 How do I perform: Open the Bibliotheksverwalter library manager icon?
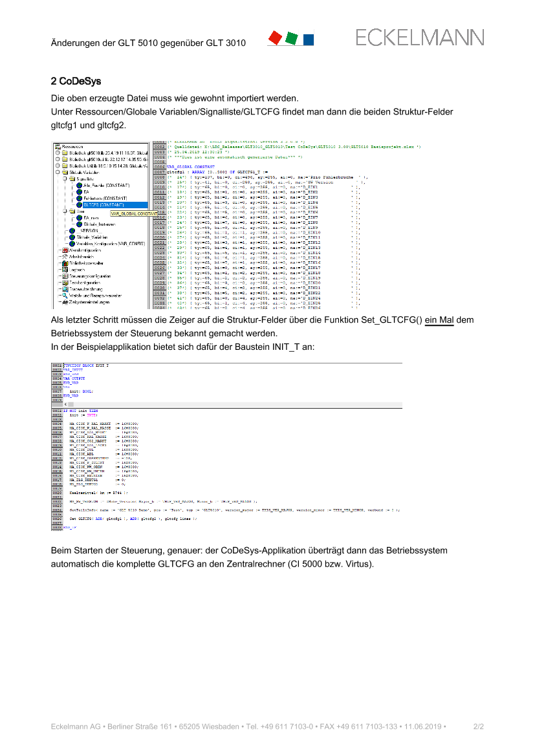click(65, 263)
